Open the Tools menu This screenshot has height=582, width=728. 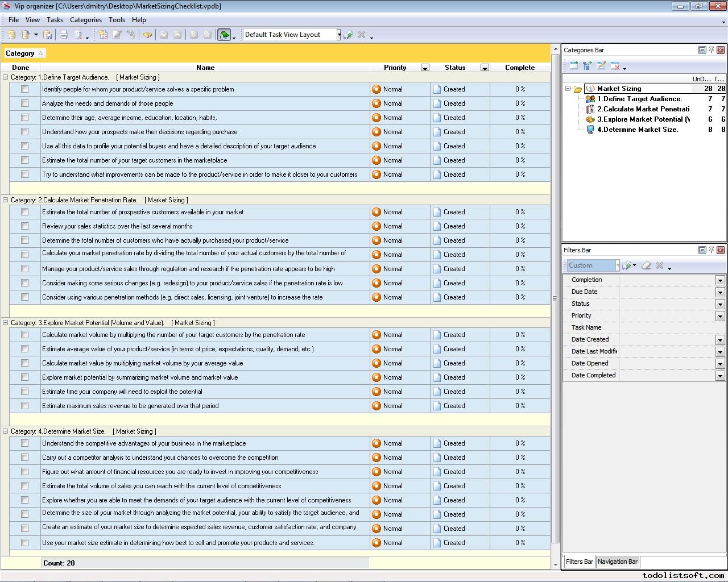click(117, 20)
